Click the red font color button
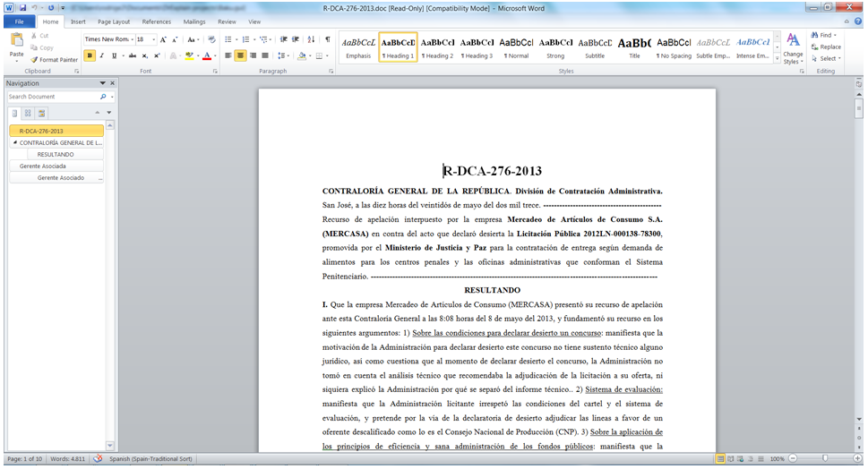This screenshot has width=868, height=469. point(207,55)
